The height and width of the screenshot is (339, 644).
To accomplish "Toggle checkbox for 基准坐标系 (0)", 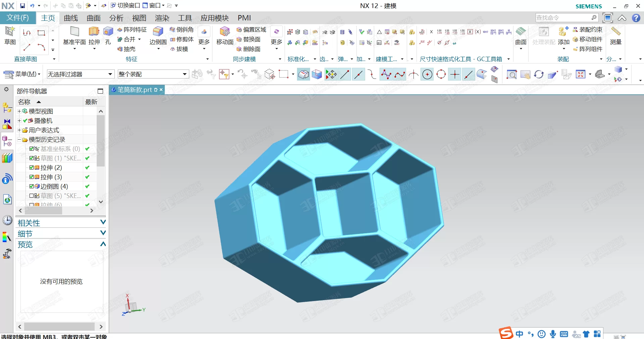I will tap(32, 149).
